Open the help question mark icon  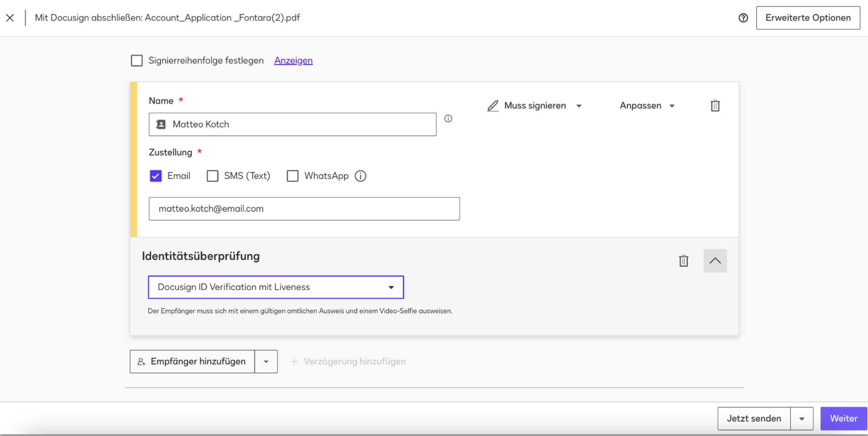(743, 18)
